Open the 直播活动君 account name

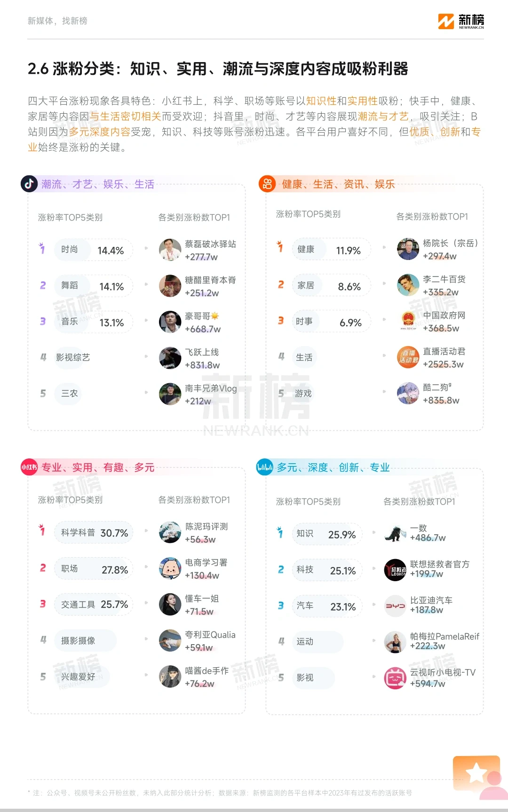444,351
